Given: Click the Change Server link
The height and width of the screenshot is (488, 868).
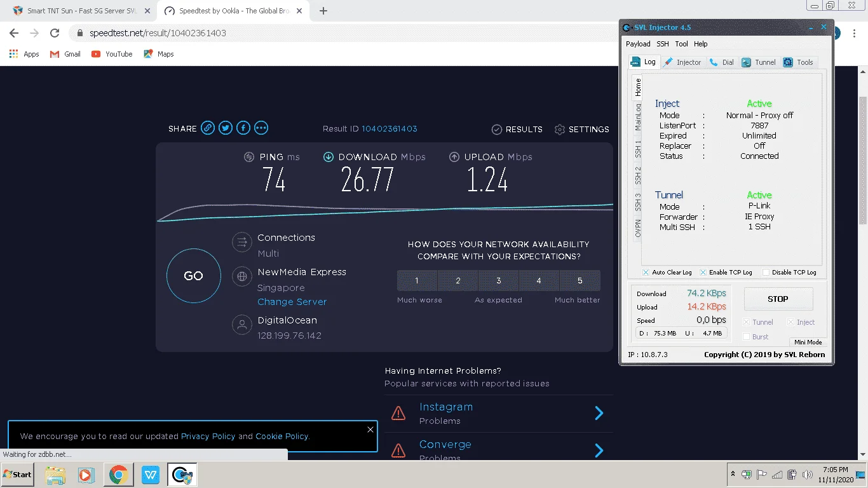Looking at the screenshot, I should (292, 302).
